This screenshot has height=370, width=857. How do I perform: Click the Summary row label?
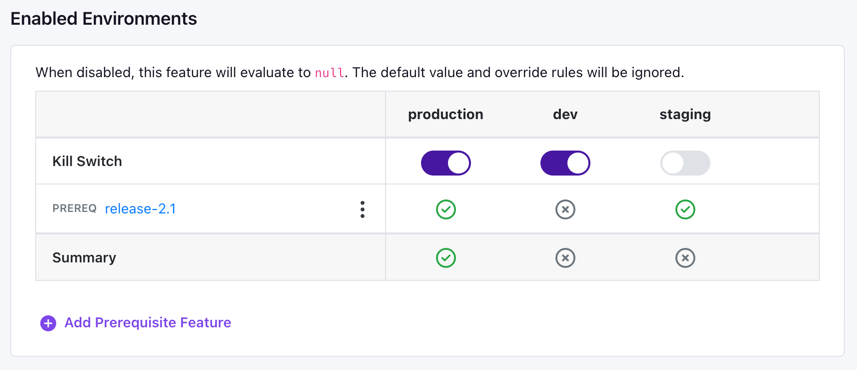click(84, 258)
